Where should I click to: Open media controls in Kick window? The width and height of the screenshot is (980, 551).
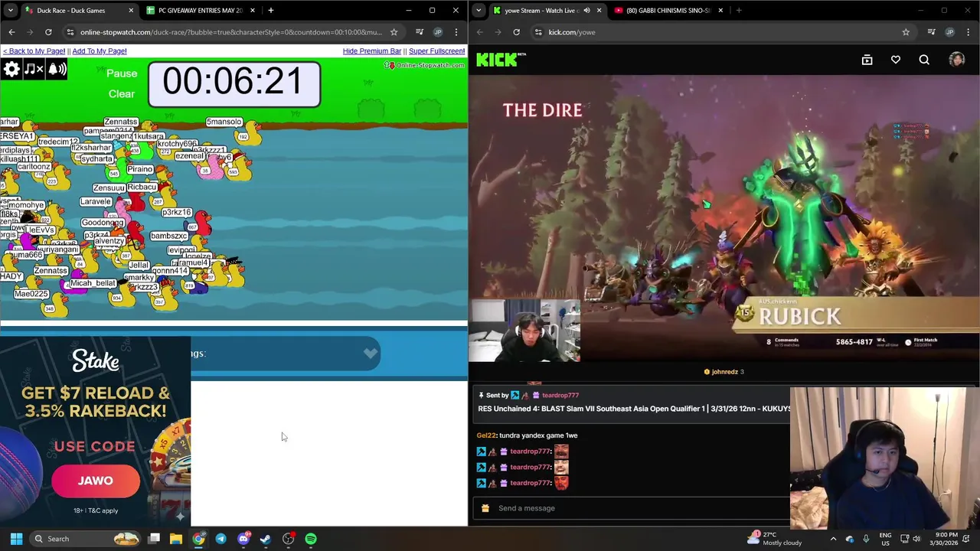[931, 32]
